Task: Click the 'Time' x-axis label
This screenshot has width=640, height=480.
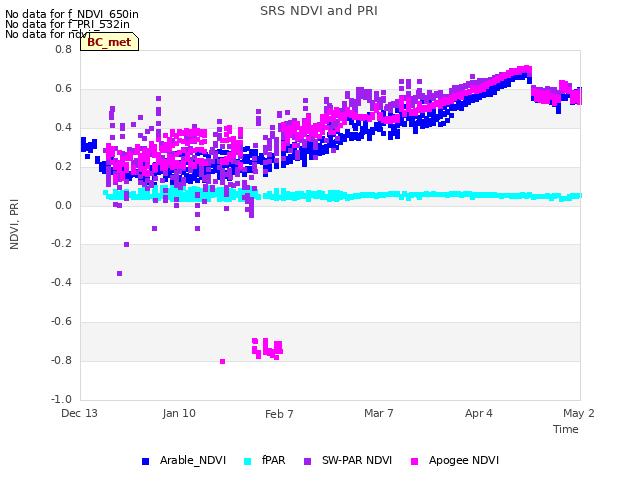Action: point(566,429)
